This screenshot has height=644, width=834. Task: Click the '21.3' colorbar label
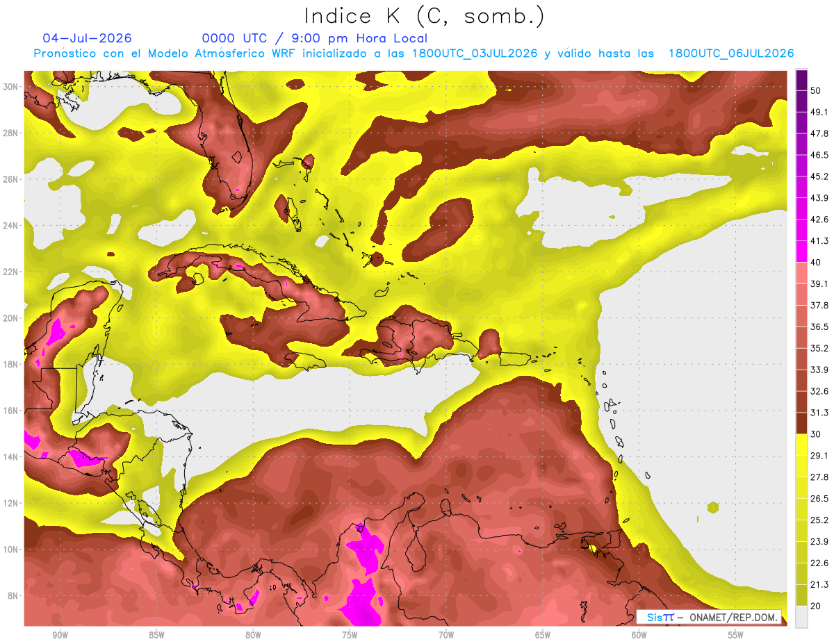(x=819, y=584)
